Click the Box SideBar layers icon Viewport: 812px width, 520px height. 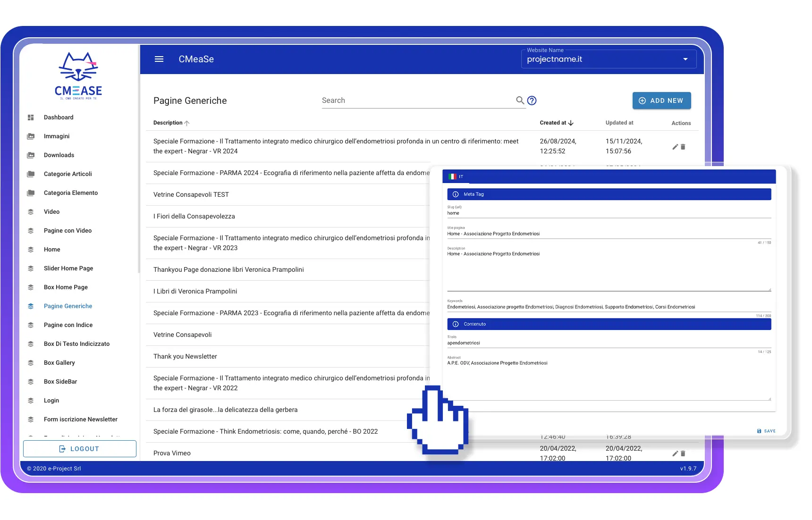pyautogui.click(x=31, y=382)
